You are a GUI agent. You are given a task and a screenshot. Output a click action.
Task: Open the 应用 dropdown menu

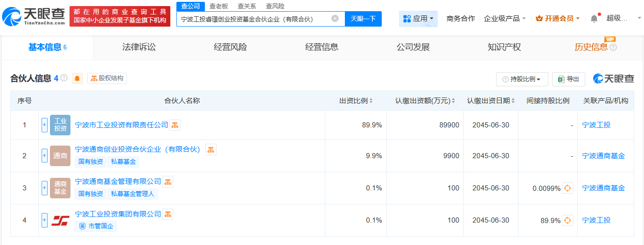(x=418, y=19)
